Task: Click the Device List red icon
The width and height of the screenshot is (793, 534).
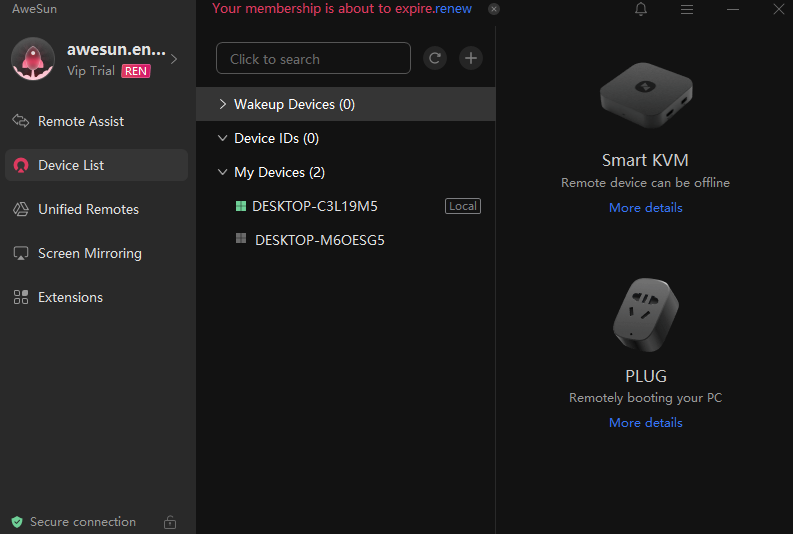Action: (x=21, y=165)
